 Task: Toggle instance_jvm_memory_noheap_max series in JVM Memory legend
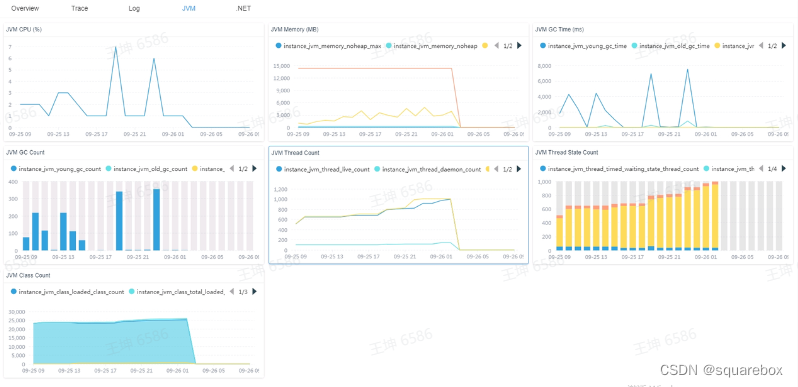point(328,46)
